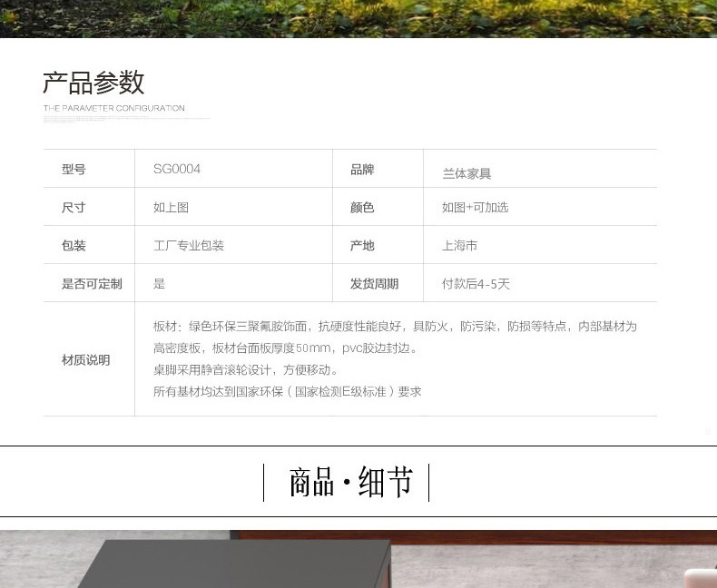Click the 尺寸 label cell

(74, 207)
